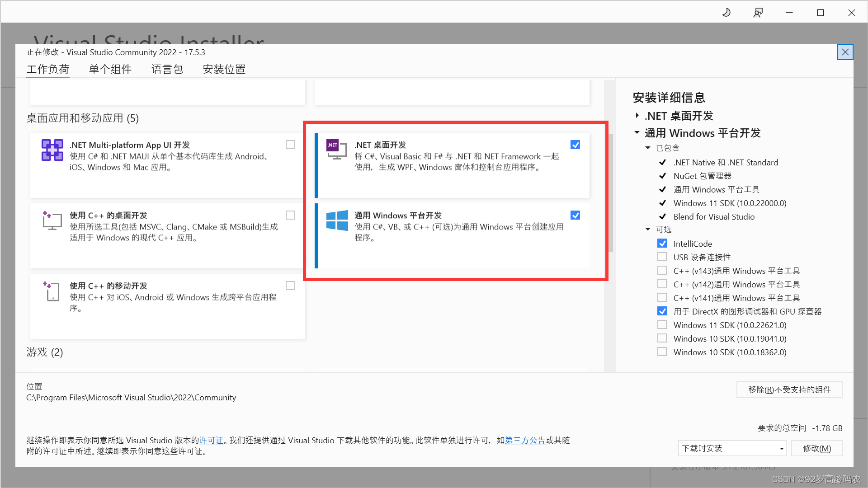Minimize the Visual Studio Installer window

pyautogui.click(x=789, y=13)
